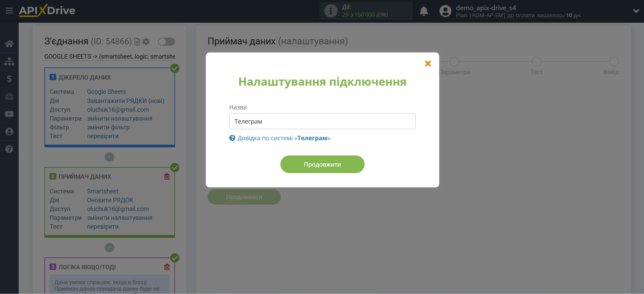Delete the ЛОГІКА ЯКЩО/ТОДІ block via trash icon
Viewport: 644px width, 294px height.
tap(167, 267)
